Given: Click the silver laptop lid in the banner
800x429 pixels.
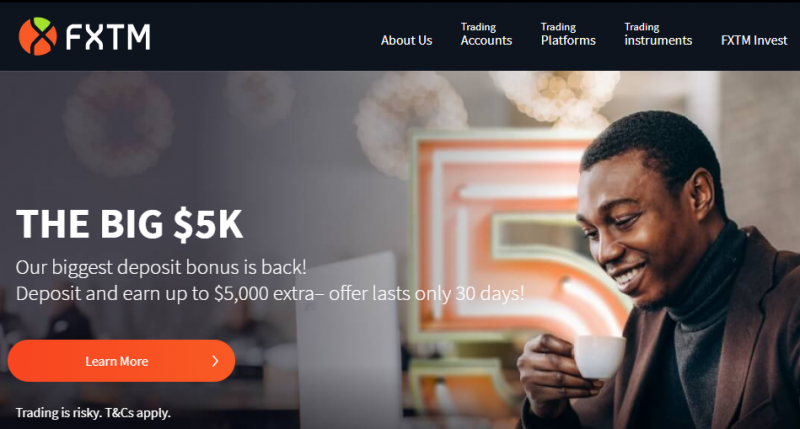Looking at the screenshot, I should 349,339.
